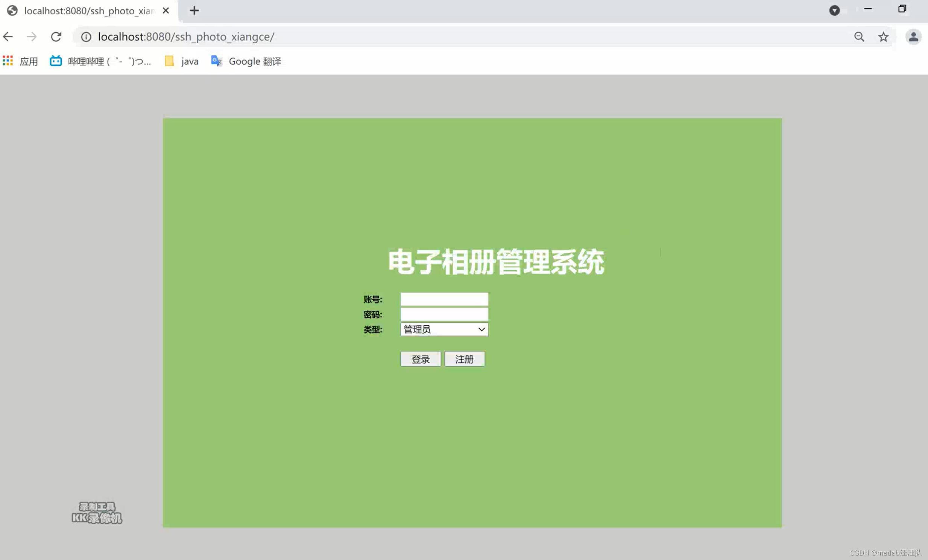Click the site info icon in address bar
Screen dimensions: 928x560
(x=86, y=36)
